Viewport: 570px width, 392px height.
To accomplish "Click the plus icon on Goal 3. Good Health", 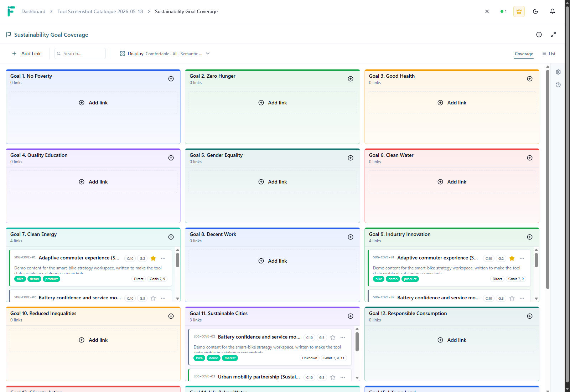I will (x=530, y=79).
